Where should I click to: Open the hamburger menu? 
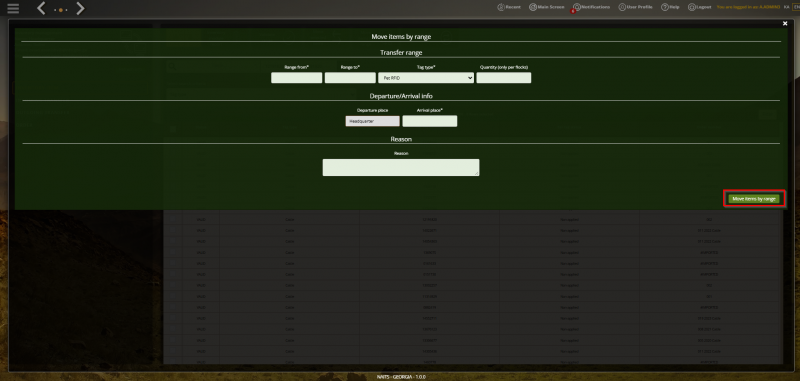coord(13,8)
